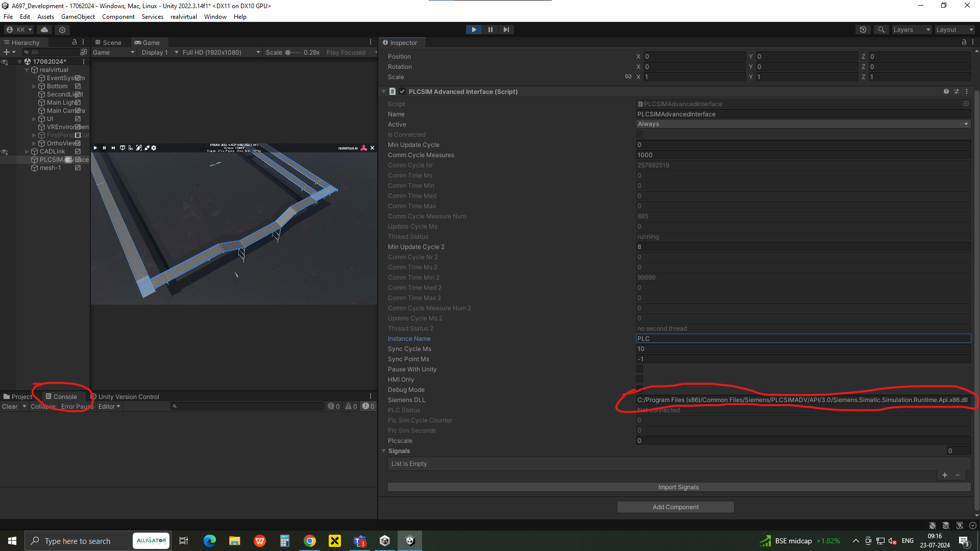Image resolution: width=980 pixels, height=551 pixels.
Task: Switch to the Project tab
Action: click(18, 396)
